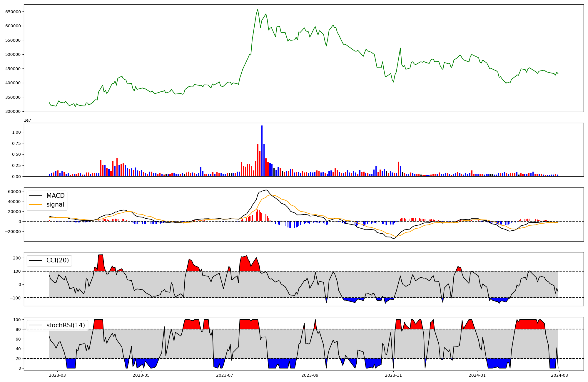The height and width of the screenshot is (382, 588).
Task: Click the CCI(20) legend entry
Action: [x=58, y=260]
